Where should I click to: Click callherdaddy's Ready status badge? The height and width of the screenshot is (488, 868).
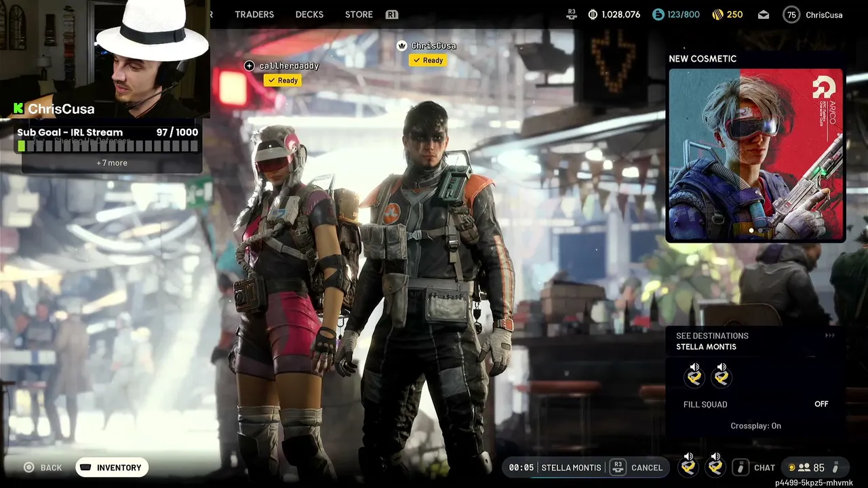tap(283, 80)
